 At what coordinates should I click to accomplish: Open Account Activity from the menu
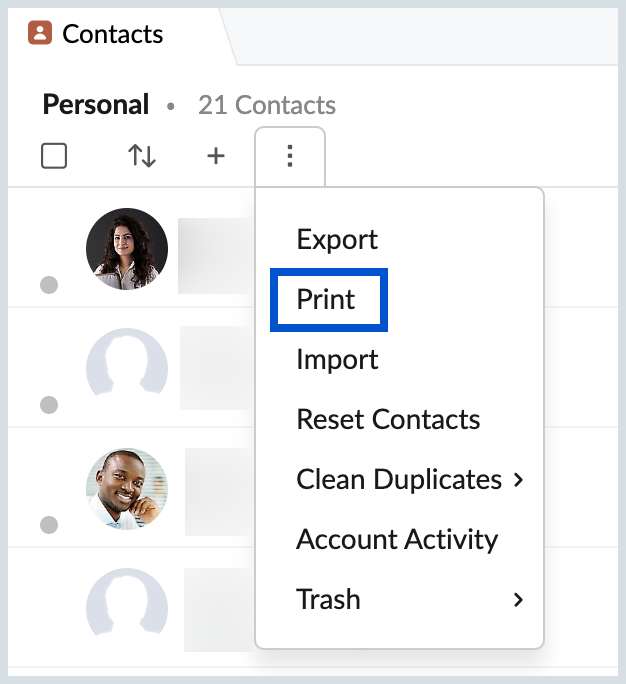pos(397,540)
